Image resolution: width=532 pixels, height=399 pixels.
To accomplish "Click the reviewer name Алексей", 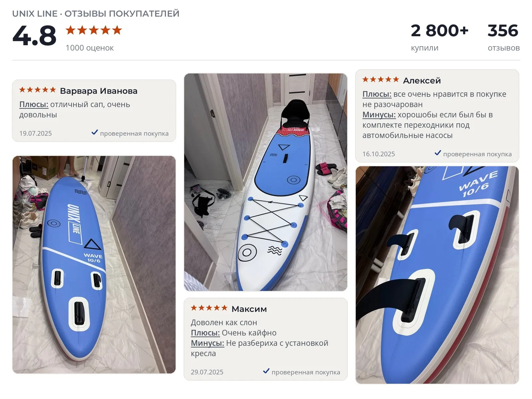I will (x=422, y=80).
